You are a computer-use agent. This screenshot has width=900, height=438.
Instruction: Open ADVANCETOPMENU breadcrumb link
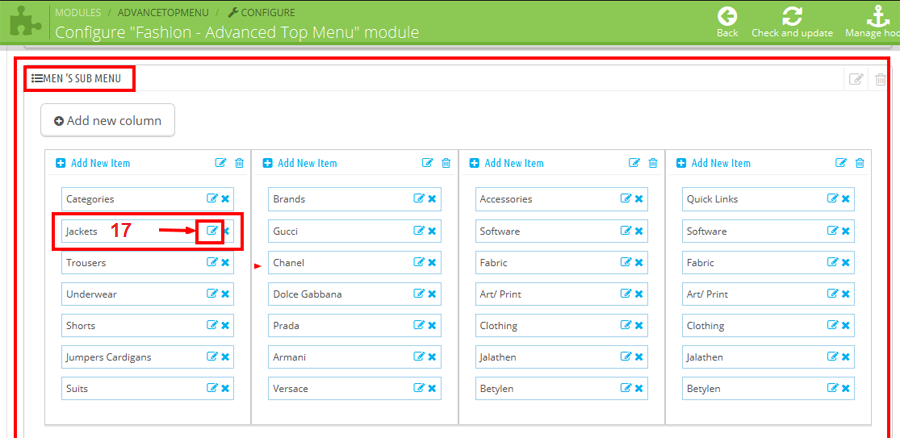coord(163,12)
